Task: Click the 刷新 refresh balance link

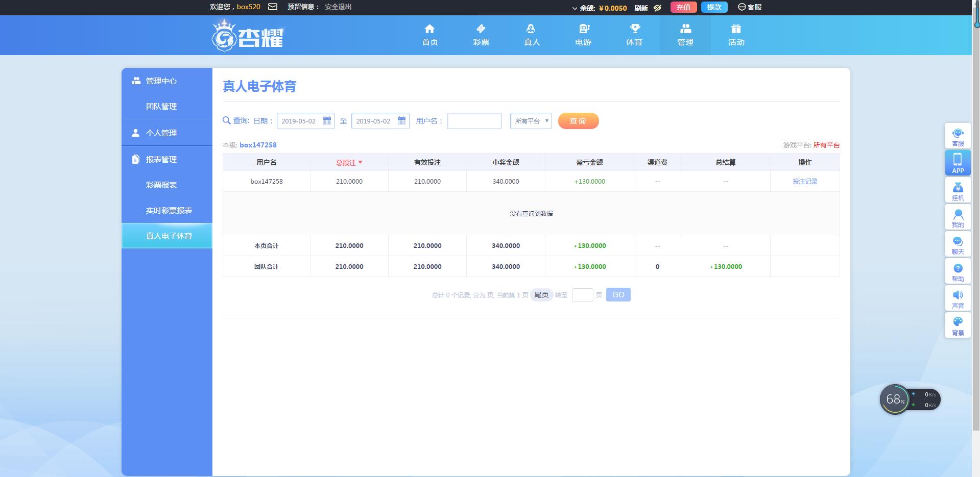Action: coord(641,8)
